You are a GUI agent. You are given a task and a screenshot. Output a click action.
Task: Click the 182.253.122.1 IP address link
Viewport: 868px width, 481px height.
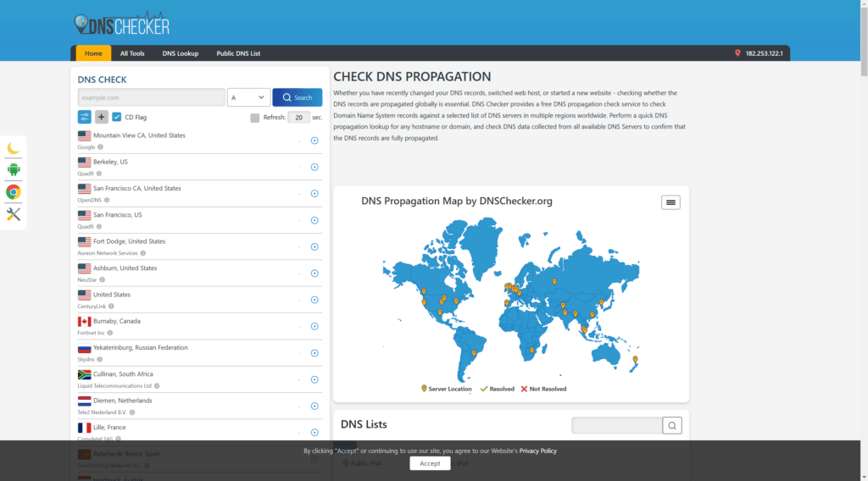pos(764,53)
